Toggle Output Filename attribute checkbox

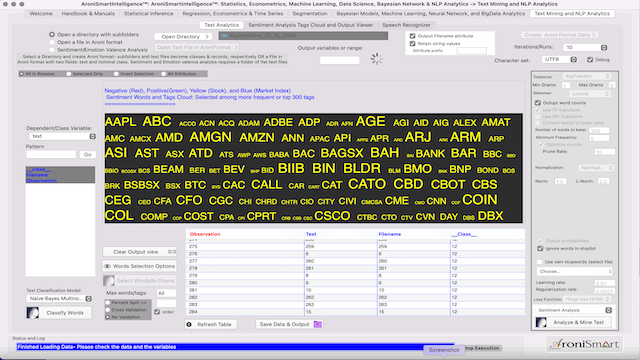412,36
